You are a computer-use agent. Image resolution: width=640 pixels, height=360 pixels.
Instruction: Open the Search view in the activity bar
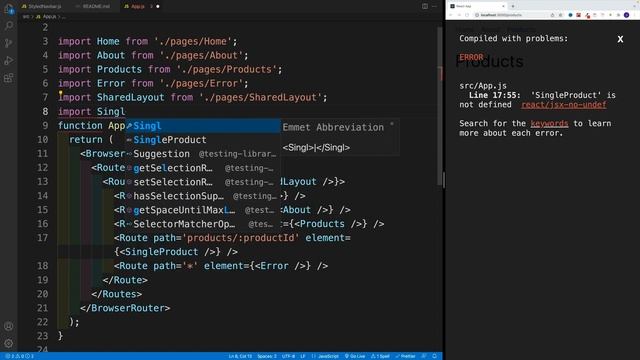tap(9, 26)
